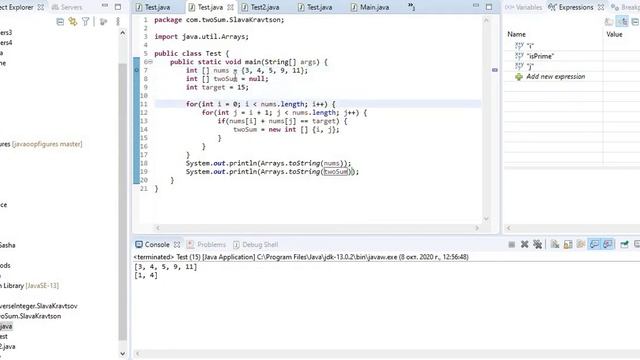The image size is (640, 360).
Task: Toggle show console on standard output change
Action: (x=594, y=244)
